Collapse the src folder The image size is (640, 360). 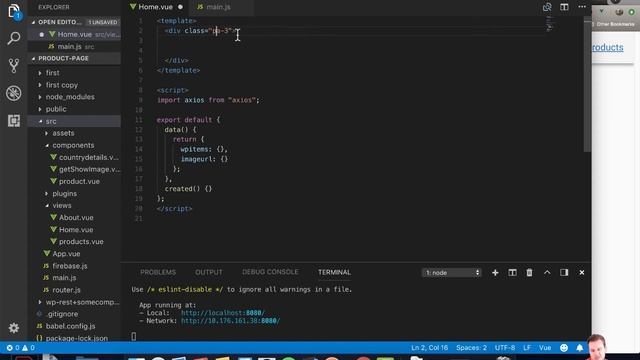point(51,121)
